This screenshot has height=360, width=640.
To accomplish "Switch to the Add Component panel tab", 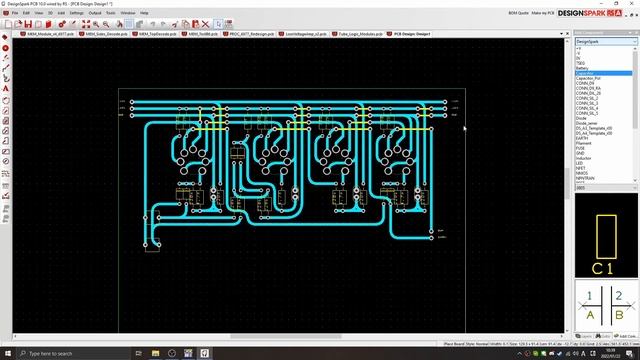I will tap(626, 336).
